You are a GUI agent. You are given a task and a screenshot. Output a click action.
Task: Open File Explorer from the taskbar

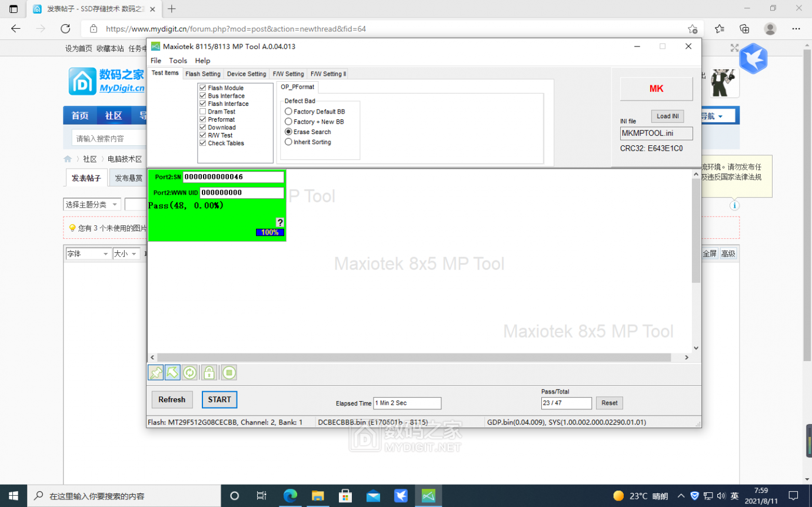pyautogui.click(x=318, y=496)
